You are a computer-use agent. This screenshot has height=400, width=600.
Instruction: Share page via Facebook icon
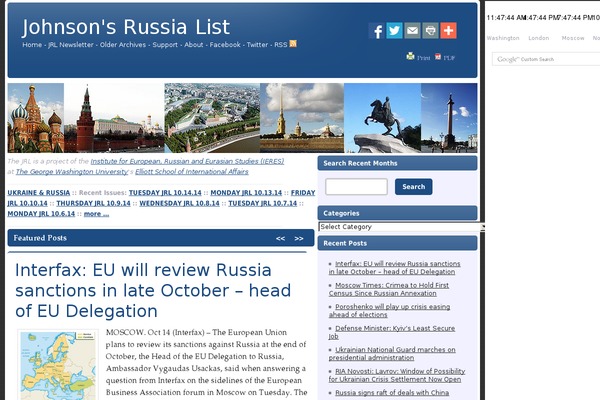click(x=377, y=31)
